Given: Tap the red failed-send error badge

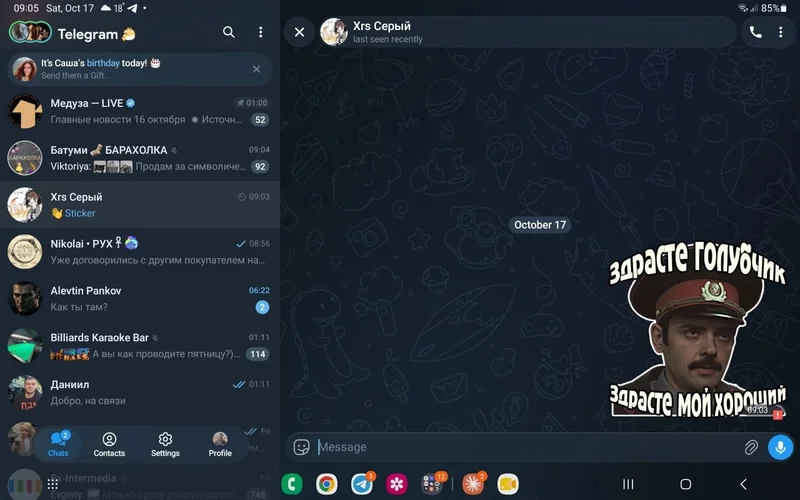Looking at the screenshot, I should pos(778,415).
